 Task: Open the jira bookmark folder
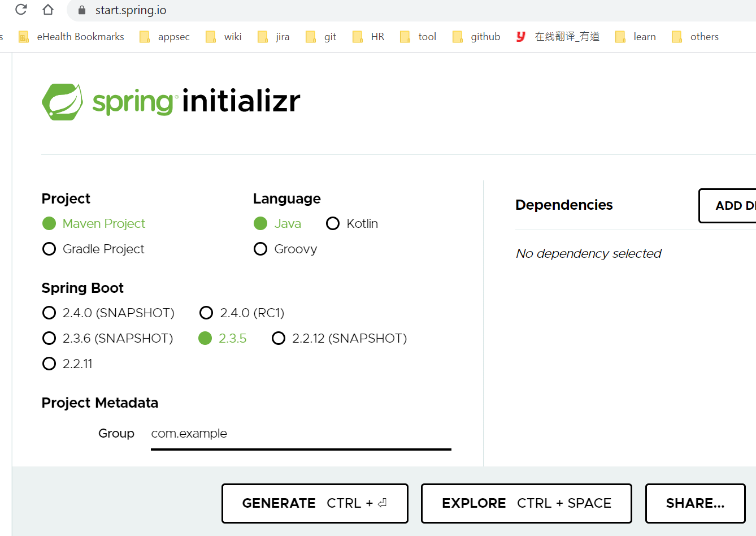pyautogui.click(x=273, y=37)
